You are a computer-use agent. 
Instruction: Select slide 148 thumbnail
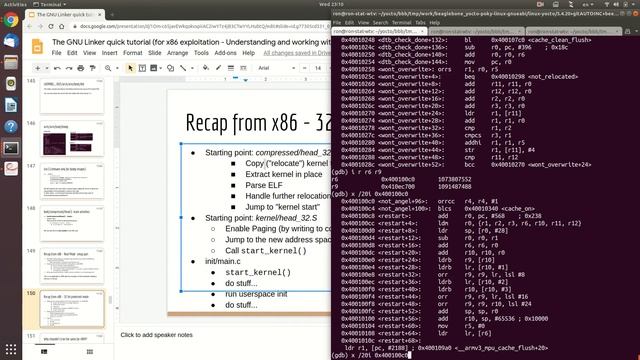(72, 224)
